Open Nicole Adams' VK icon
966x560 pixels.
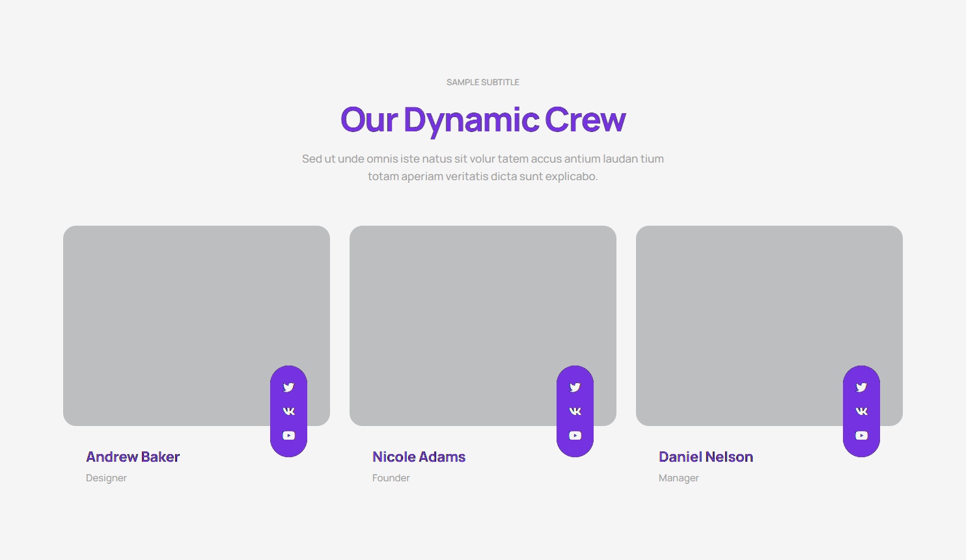pyautogui.click(x=575, y=411)
